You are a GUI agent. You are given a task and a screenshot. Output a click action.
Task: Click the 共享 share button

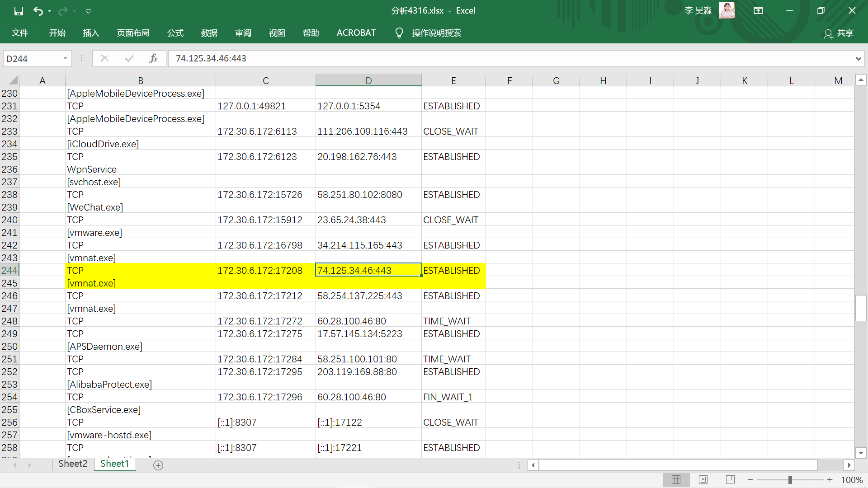(x=839, y=33)
